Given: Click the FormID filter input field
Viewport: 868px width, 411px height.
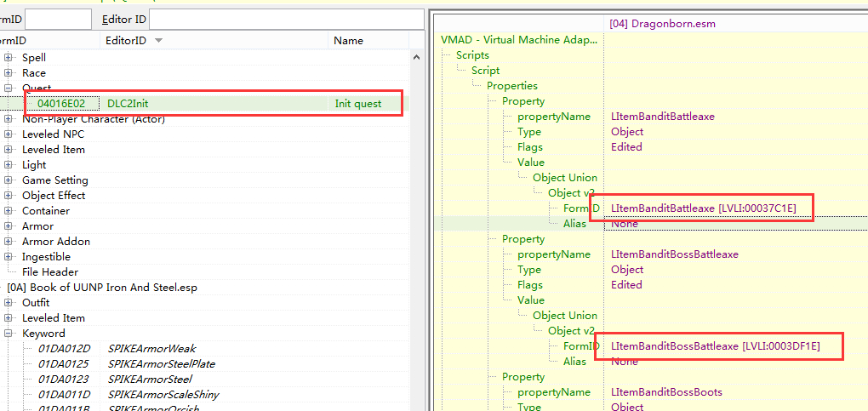Looking at the screenshot, I should [x=58, y=20].
